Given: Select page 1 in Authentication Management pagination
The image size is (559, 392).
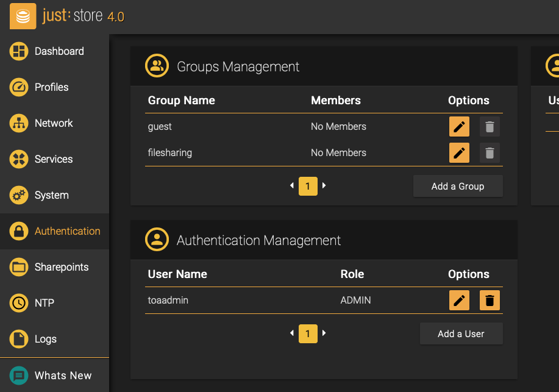Looking at the screenshot, I should pyautogui.click(x=308, y=334).
